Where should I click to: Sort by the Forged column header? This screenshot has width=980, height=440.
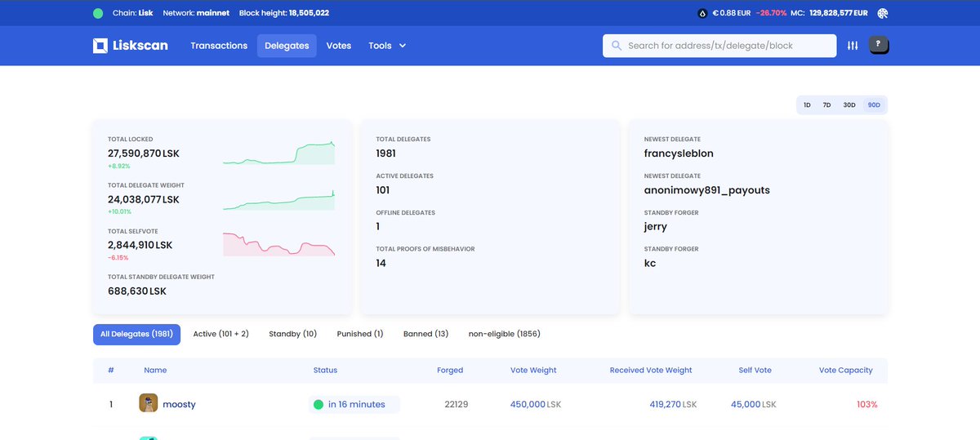click(450, 370)
